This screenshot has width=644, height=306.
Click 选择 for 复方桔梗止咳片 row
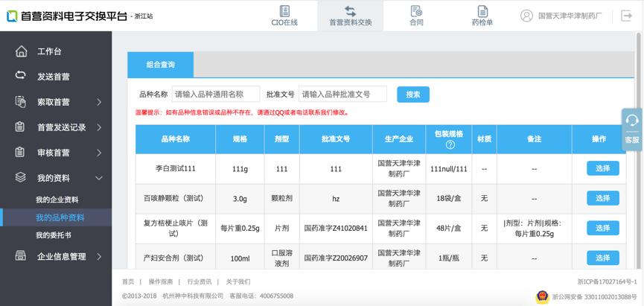[603, 228]
